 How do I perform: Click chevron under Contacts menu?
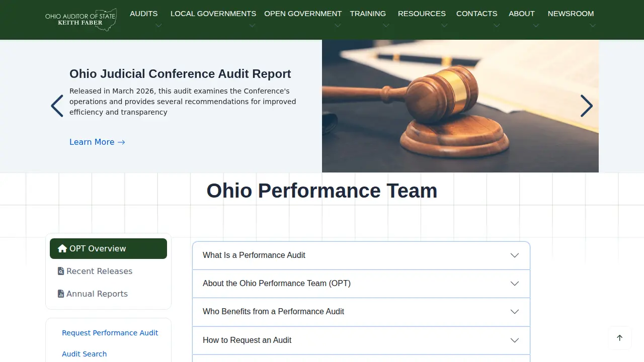click(x=497, y=26)
